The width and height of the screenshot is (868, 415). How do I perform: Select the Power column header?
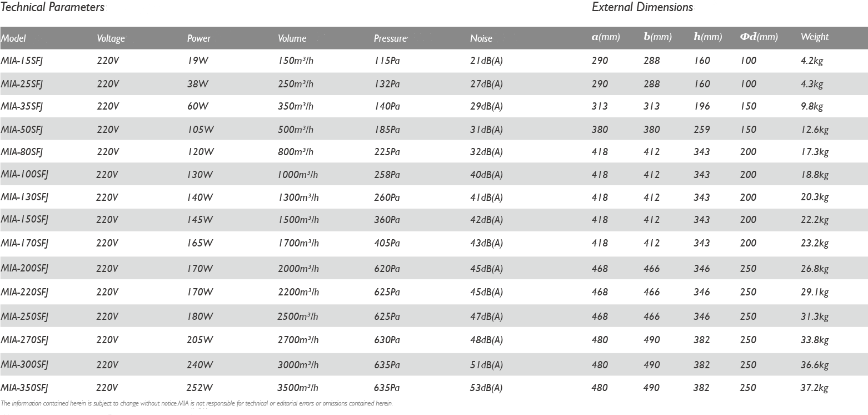[x=199, y=38]
